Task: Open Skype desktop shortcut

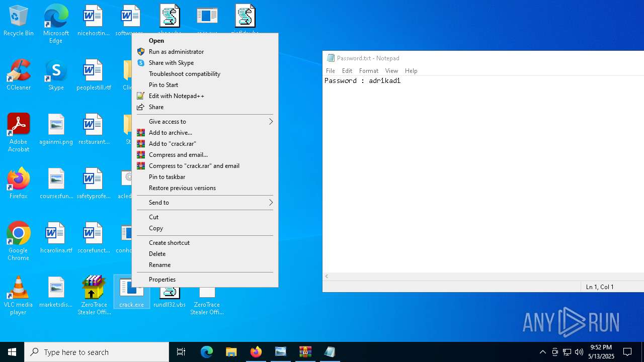Action: (56, 75)
